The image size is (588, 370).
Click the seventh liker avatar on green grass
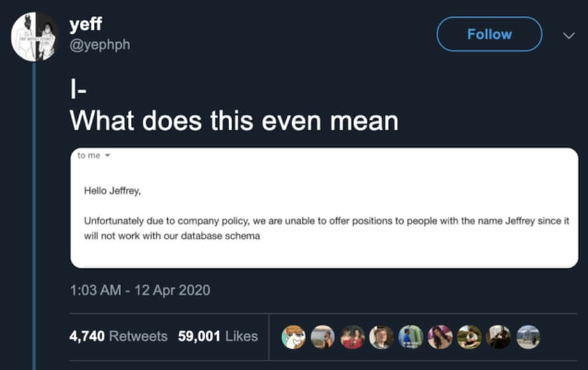click(469, 336)
